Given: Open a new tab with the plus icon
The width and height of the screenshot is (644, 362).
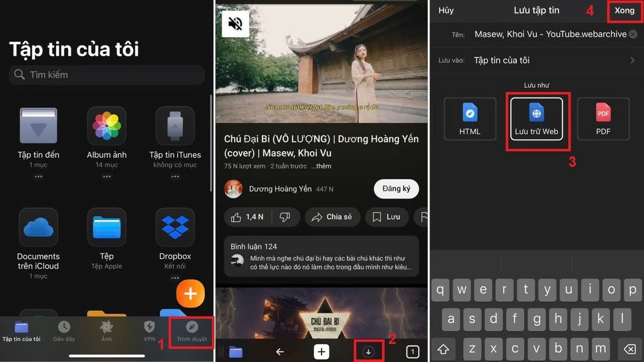Looking at the screenshot, I should tap(321, 351).
